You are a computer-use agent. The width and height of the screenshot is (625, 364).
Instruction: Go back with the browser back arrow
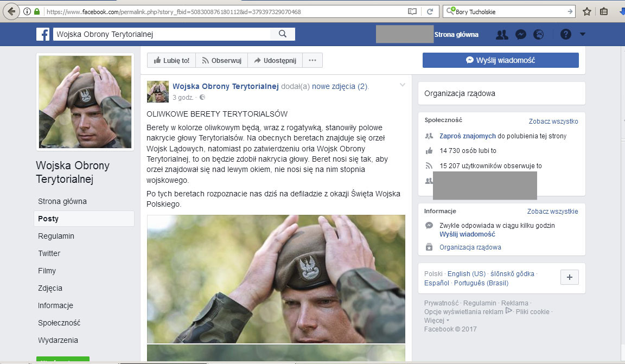(11, 11)
